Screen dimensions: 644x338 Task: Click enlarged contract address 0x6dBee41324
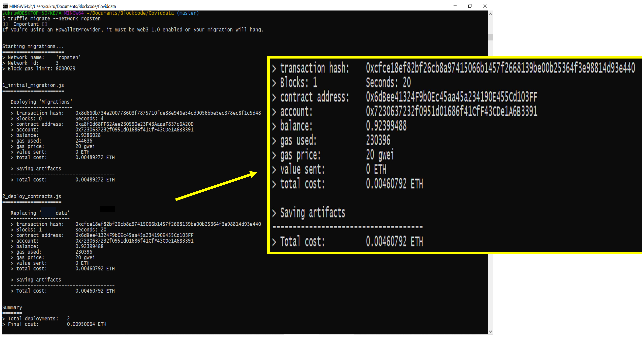(x=451, y=97)
